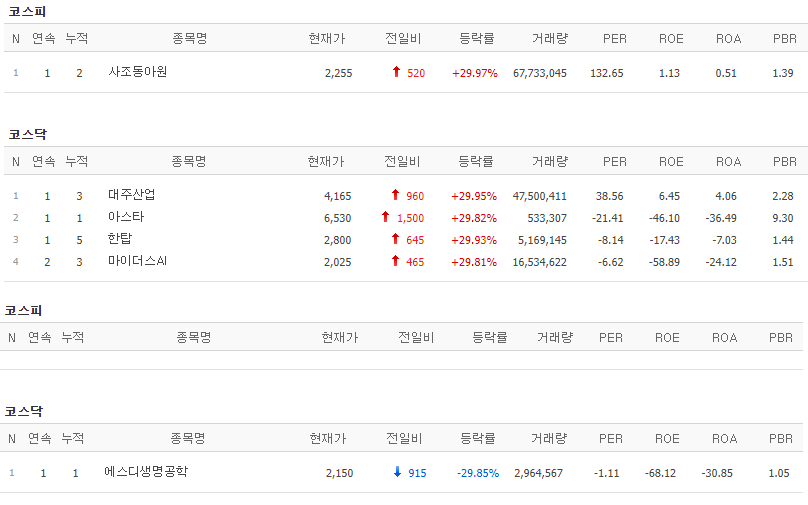The height and width of the screenshot is (505, 808).
Task: Click the red up arrow for 대주산업
Action: click(x=395, y=194)
